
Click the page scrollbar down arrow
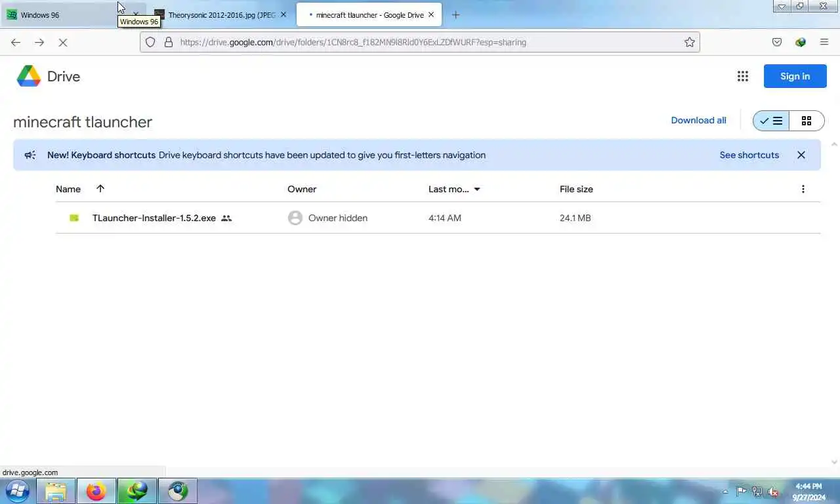pos(835,462)
